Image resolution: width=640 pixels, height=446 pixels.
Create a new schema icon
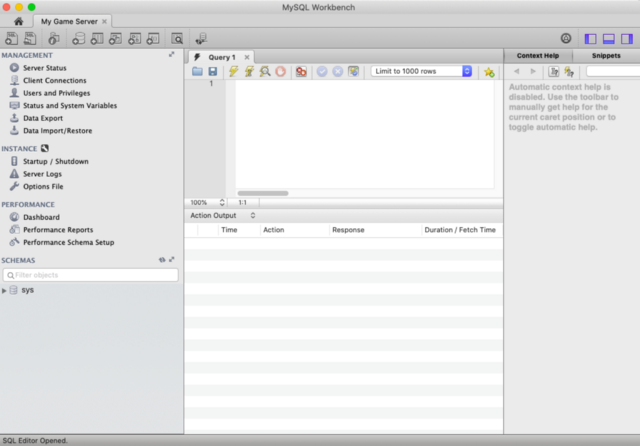(78, 38)
